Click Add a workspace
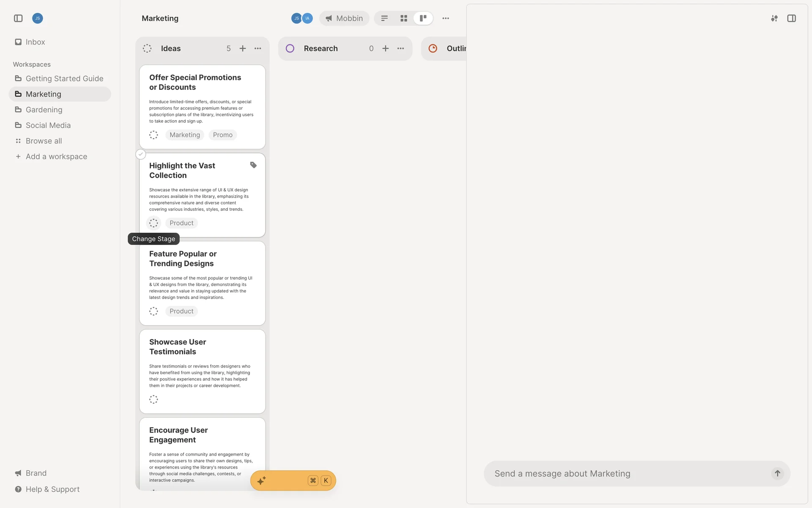The image size is (812, 508). 56,157
